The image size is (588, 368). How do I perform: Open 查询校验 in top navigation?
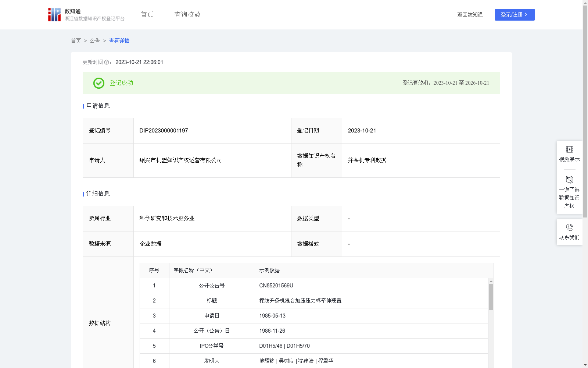click(x=187, y=15)
